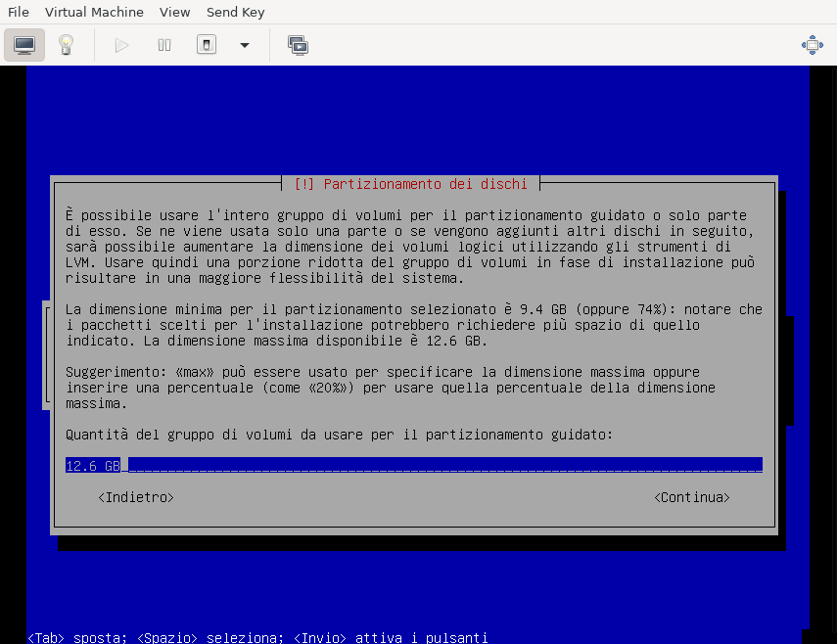837x644 pixels.
Task: Expand the shutdown options dropdown arrow
Action: 245,45
